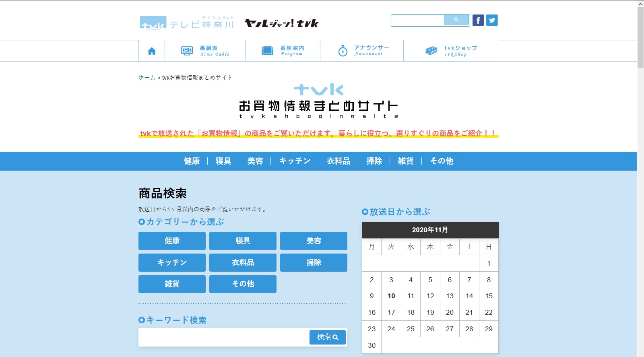The image size is (644, 357).
Task: Open the Facebook icon link
Action: (478, 20)
